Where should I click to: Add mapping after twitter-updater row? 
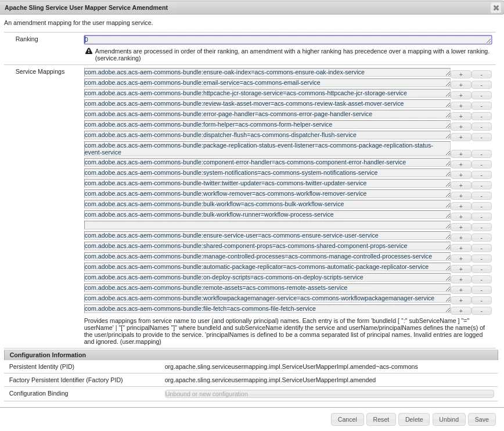coord(460,186)
